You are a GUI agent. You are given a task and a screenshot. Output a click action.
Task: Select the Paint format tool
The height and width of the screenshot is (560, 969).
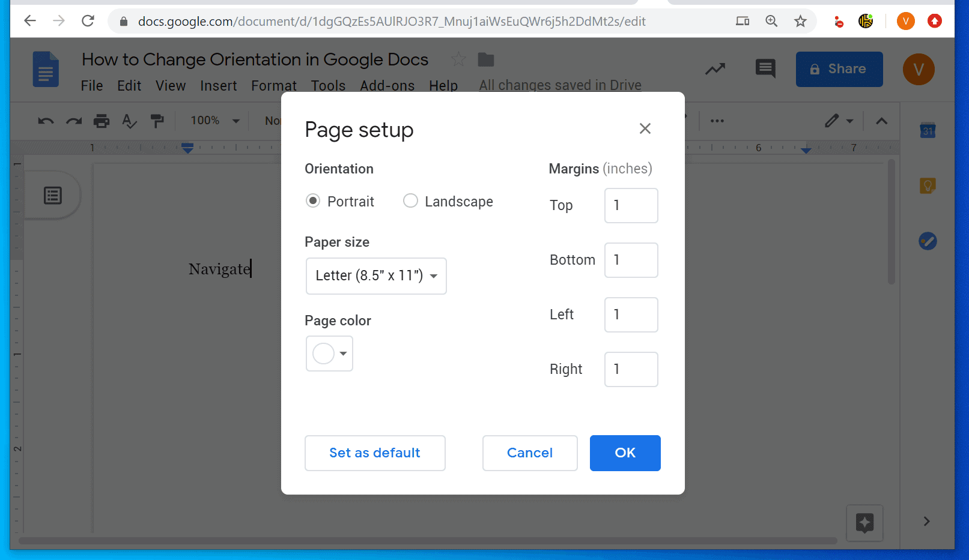[x=157, y=121]
